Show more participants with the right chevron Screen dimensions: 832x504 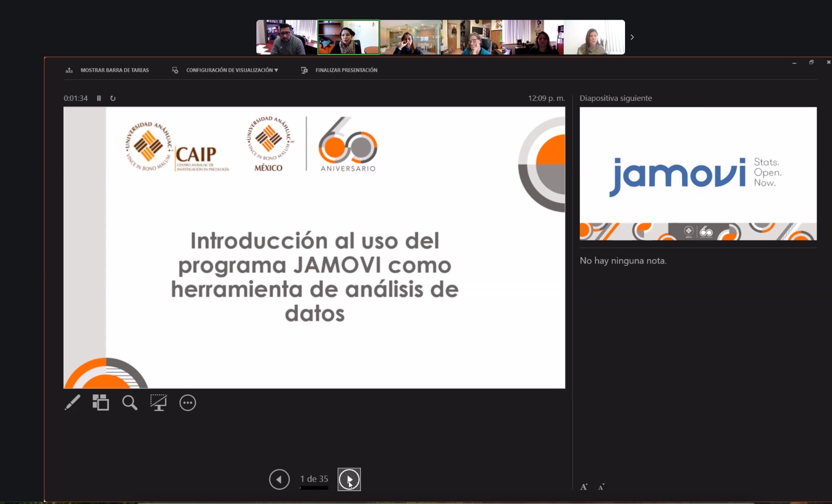pyautogui.click(x=632, y=37)
